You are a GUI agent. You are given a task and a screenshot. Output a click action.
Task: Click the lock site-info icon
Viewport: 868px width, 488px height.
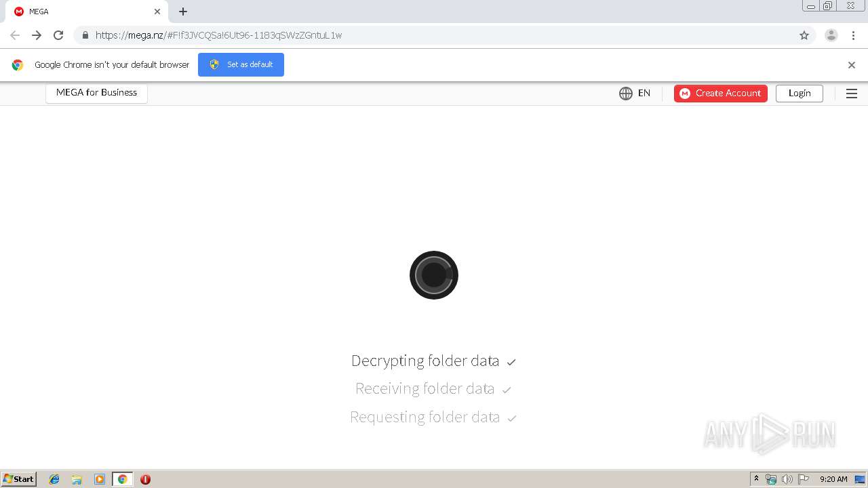coord(85,35)
